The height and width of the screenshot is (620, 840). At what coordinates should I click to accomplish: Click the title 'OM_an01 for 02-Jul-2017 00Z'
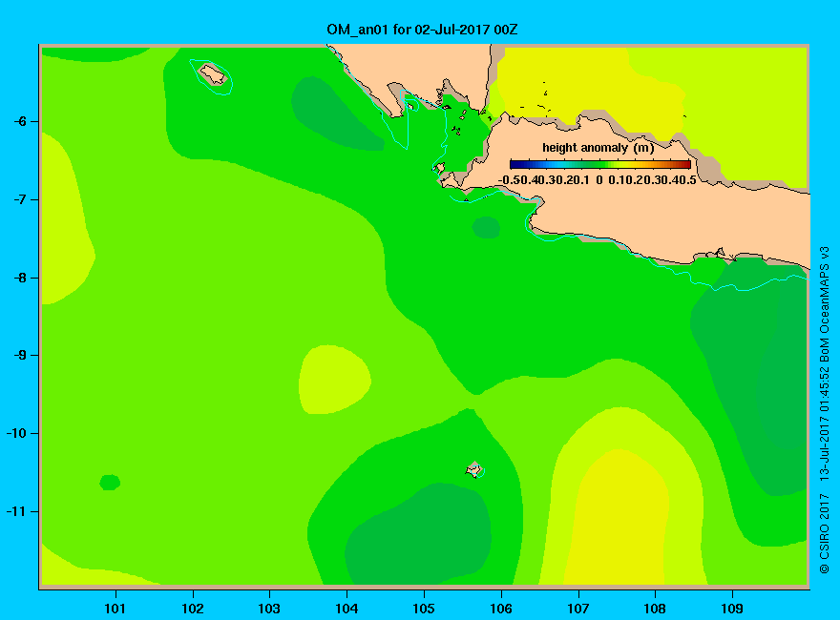(422, 30)
